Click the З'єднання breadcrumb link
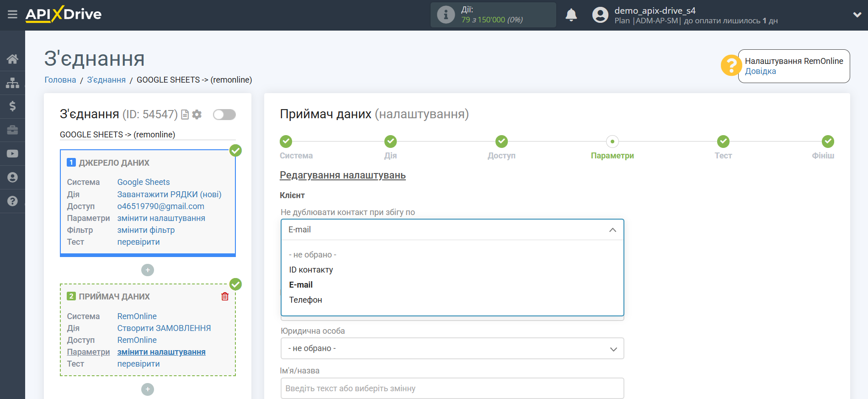 (x=106, y=80)
